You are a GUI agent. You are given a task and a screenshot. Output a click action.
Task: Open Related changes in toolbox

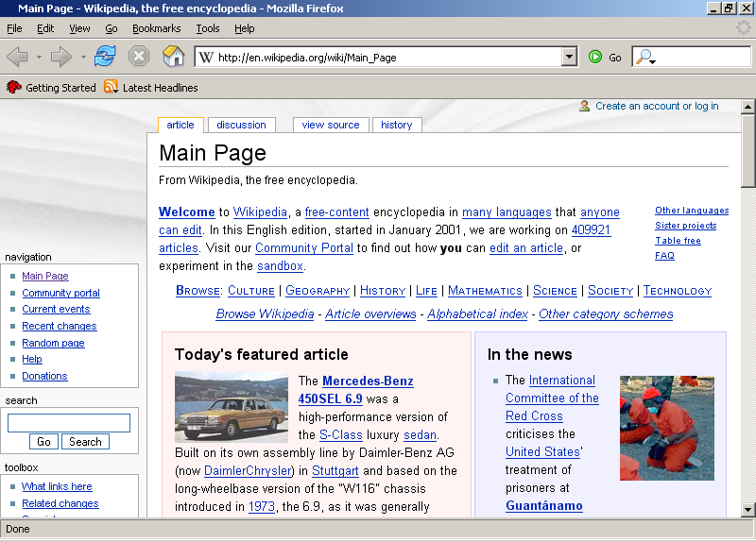pyautogui.click(x=60, y=503)
